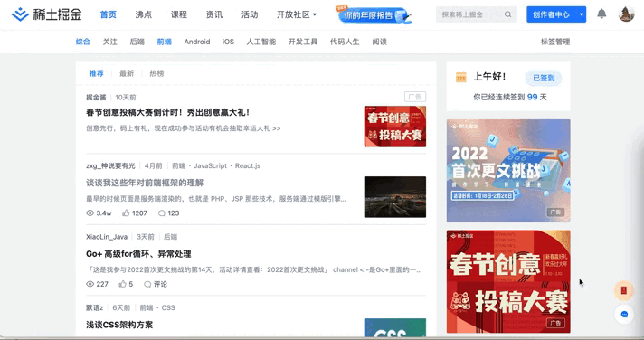Click the 已签到 sign-in button
This screenshot has width=644, height=340.
[x=544, y=78]
